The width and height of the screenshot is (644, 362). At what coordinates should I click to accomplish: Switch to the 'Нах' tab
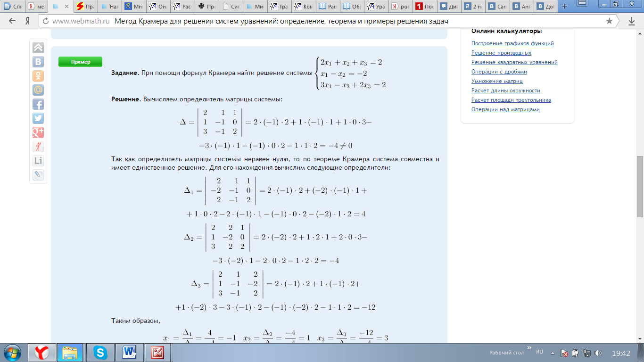(110, 7)
